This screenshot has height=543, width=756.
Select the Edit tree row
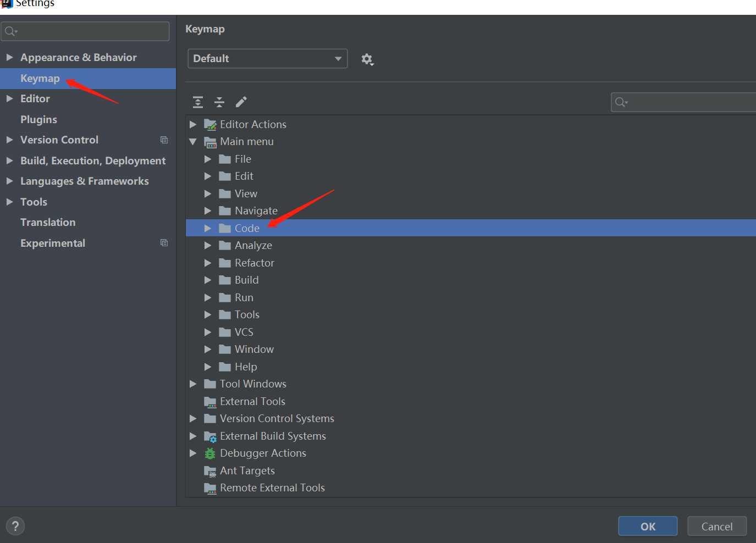point(471,176)
